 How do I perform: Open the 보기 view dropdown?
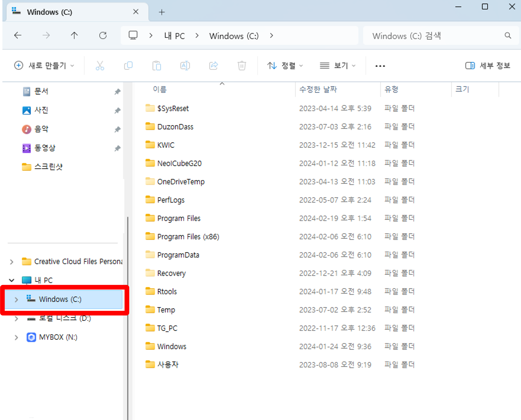(x=338, y=66)
